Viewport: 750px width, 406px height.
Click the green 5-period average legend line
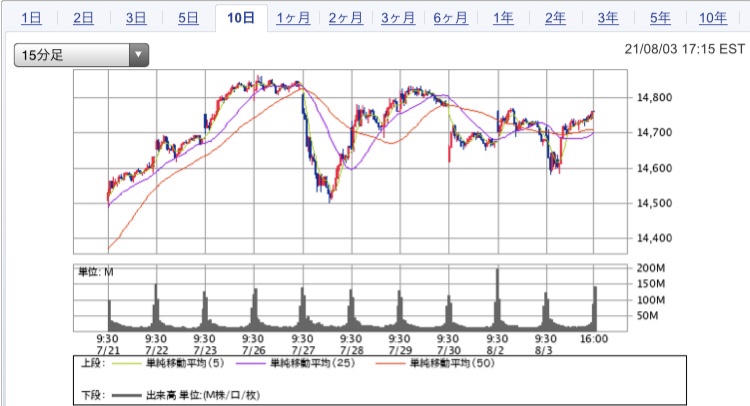point(126,364)
